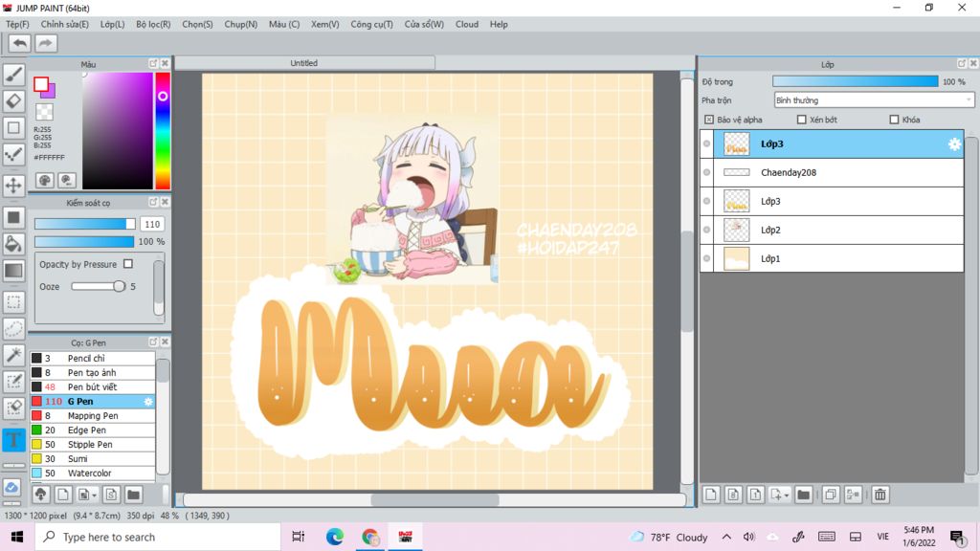The image size is (980, 551).
Task: Select the Gradient tool
Action: pos(13,271)
